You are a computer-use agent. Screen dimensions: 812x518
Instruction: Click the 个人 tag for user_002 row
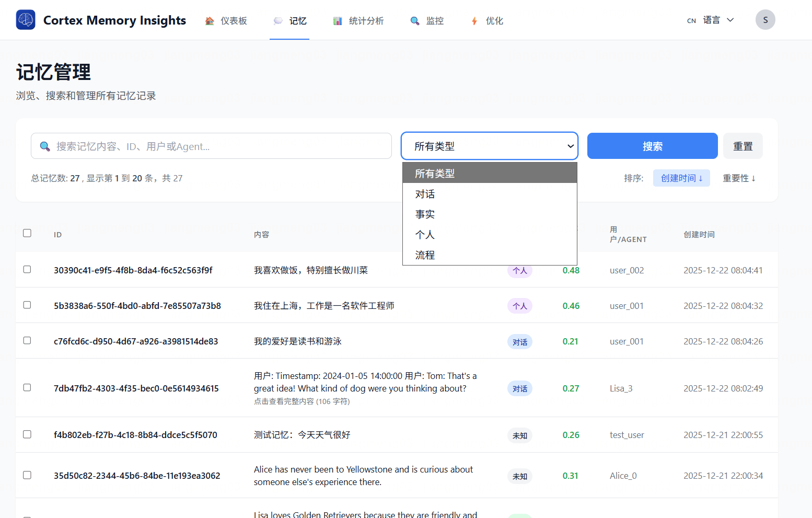click(520, 270)
